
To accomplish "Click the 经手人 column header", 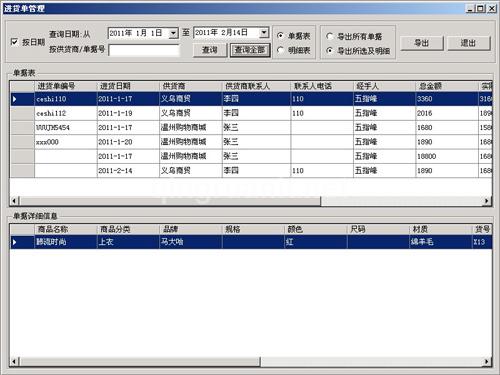I will [384, 86].
